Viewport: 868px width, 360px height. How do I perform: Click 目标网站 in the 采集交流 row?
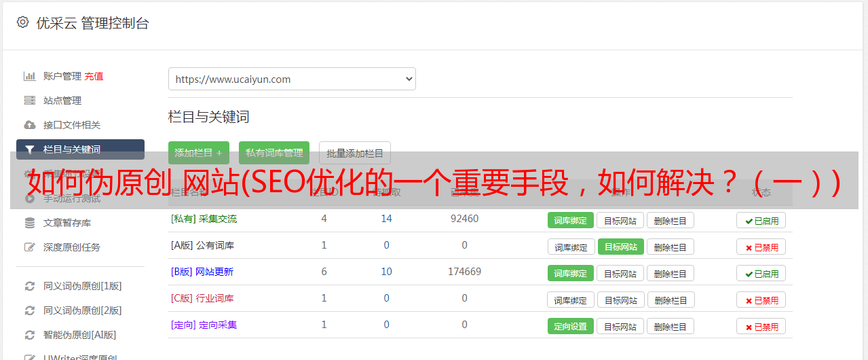coord(620,220)
